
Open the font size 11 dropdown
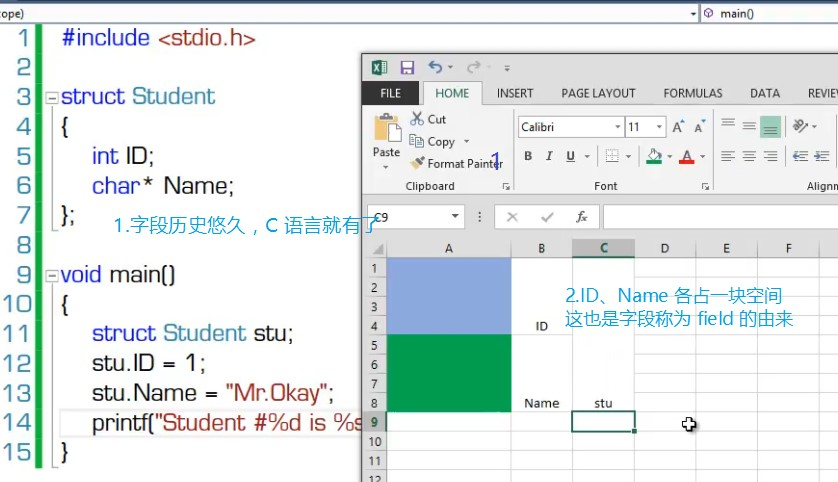(x=659, y=127)
